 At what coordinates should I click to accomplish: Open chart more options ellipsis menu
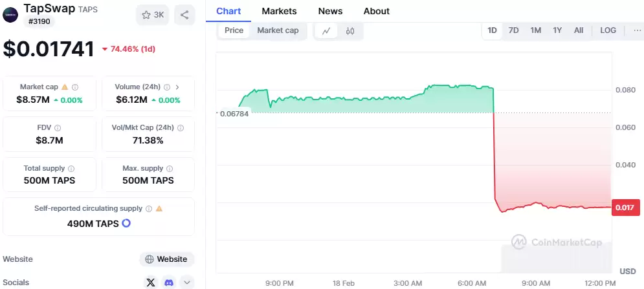point(638,30)
